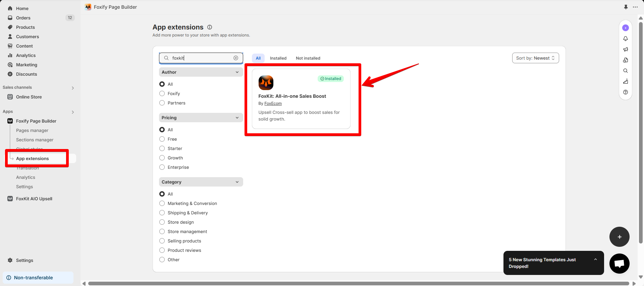644x286 pixels.
Task: Select Growth pricing radio button
Action: tap(162, 158)
